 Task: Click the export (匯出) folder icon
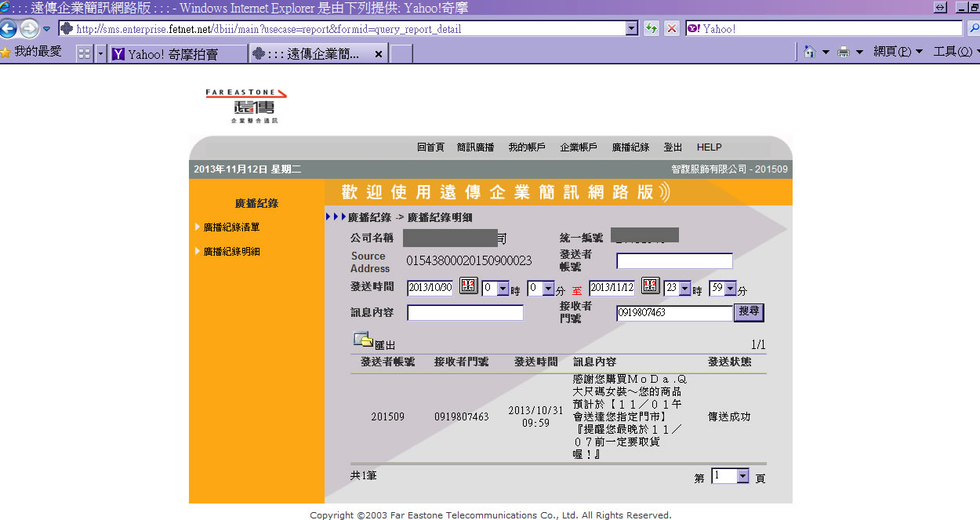click(x=363, y=340)
